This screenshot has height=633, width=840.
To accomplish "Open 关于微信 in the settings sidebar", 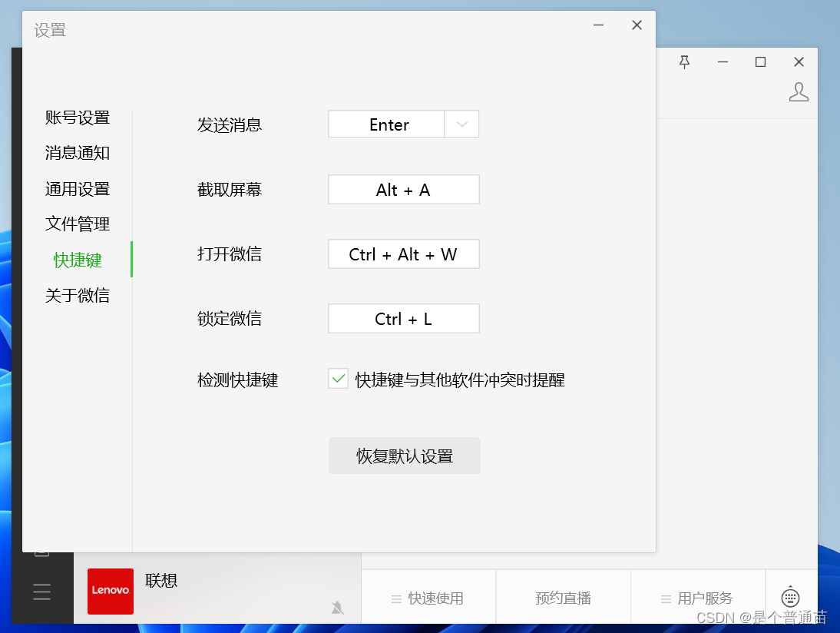I will [x=78, y=295].
